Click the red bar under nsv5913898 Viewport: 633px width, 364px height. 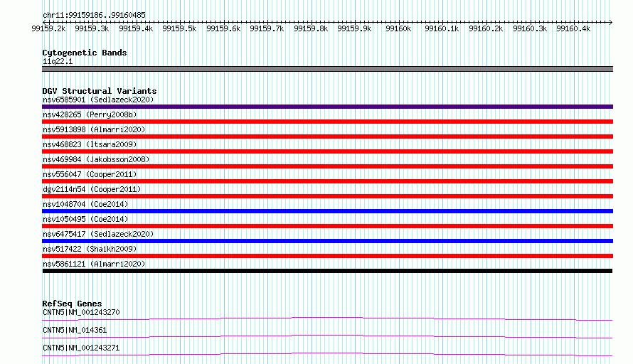click(x=327, y=136)
